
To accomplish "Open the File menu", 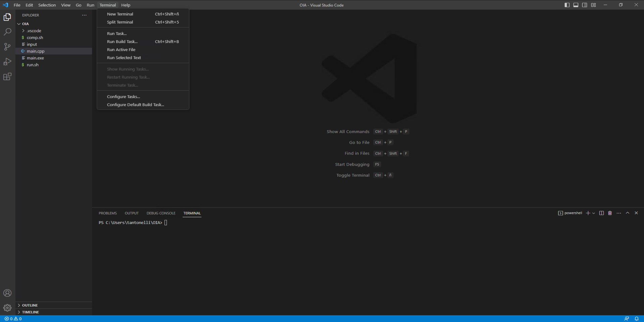I will tap(17, 5).
